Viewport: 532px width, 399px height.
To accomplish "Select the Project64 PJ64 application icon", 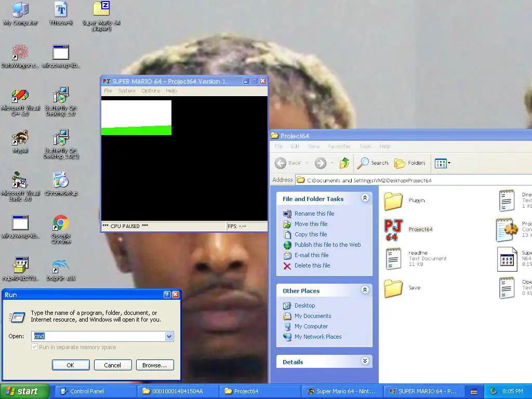I will 394,230.
